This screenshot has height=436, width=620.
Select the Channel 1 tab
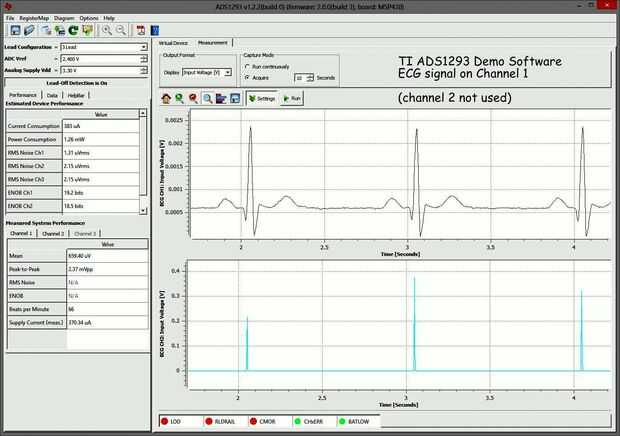[x=21, y=234]
